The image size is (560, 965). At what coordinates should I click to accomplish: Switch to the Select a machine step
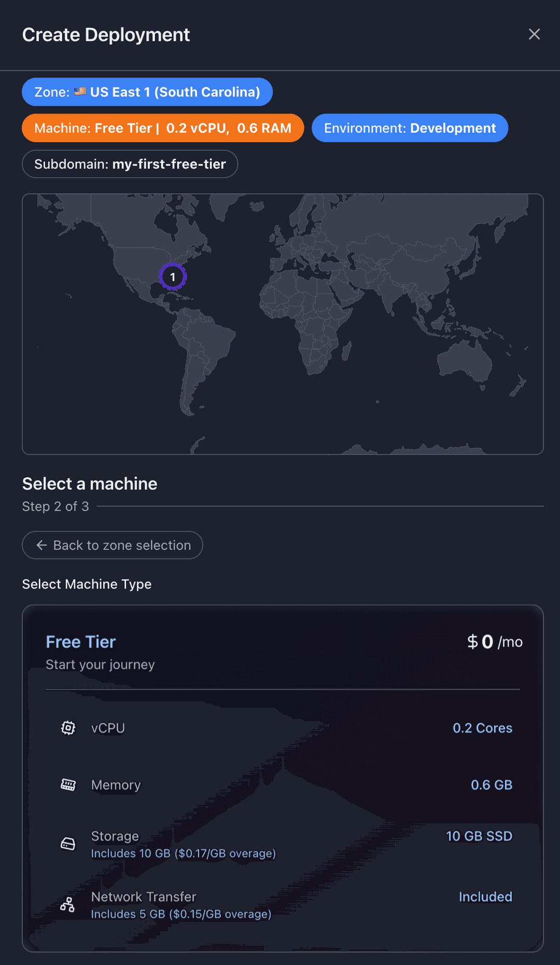coord(89,484)
